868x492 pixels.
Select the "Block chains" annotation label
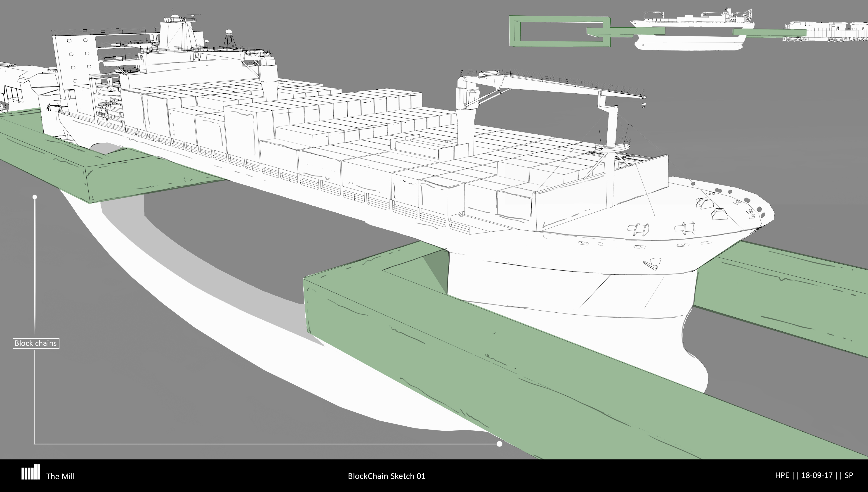coord(36,343)
